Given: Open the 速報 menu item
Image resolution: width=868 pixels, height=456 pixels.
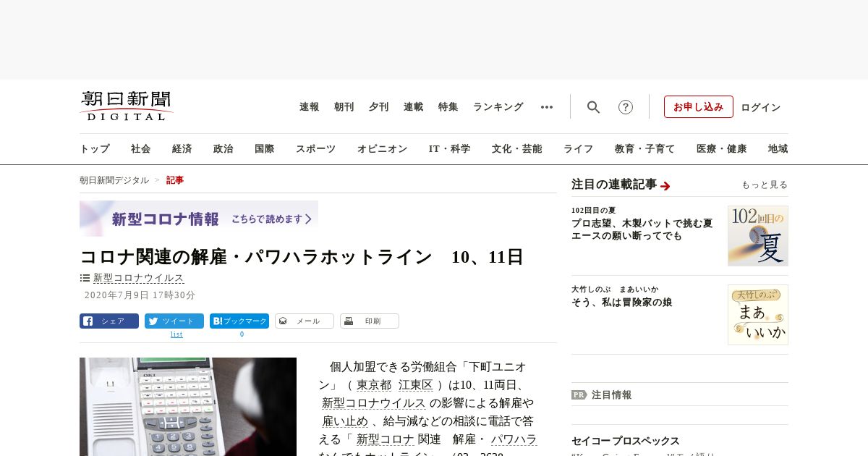Looking at the screenshot, I should point(310,107).
